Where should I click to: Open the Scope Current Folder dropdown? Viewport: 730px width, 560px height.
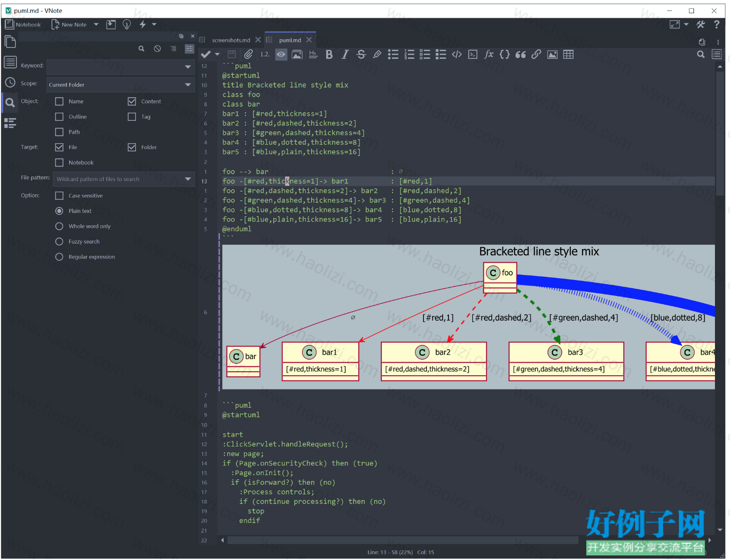pyautogui.click(x=120, y=85)
